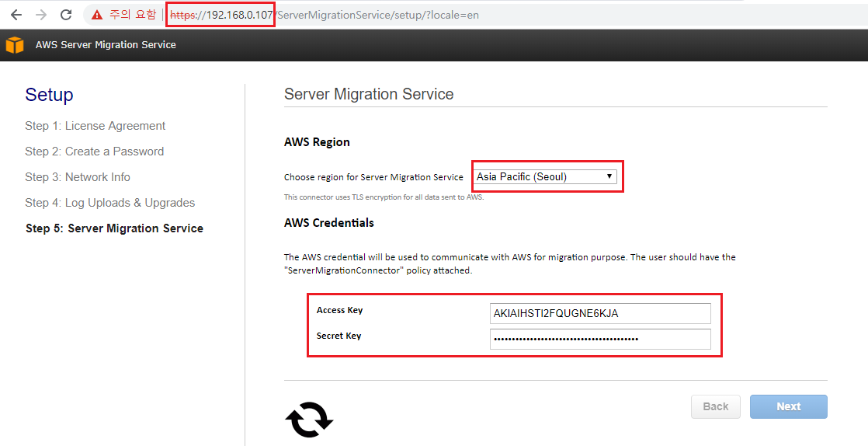Select Step 5: Server Migration Service

coord(115,228)
